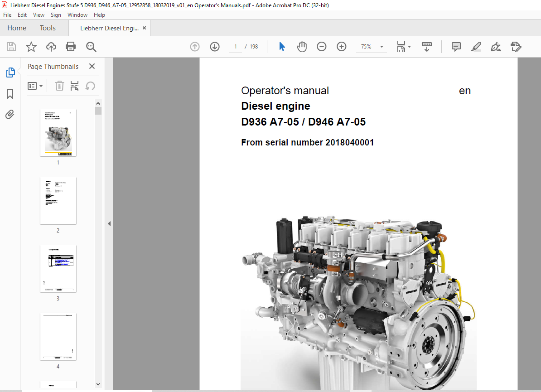Click the total pages '198' label
The height and width of the screenshot is (392, 541).
coord(254,47)
